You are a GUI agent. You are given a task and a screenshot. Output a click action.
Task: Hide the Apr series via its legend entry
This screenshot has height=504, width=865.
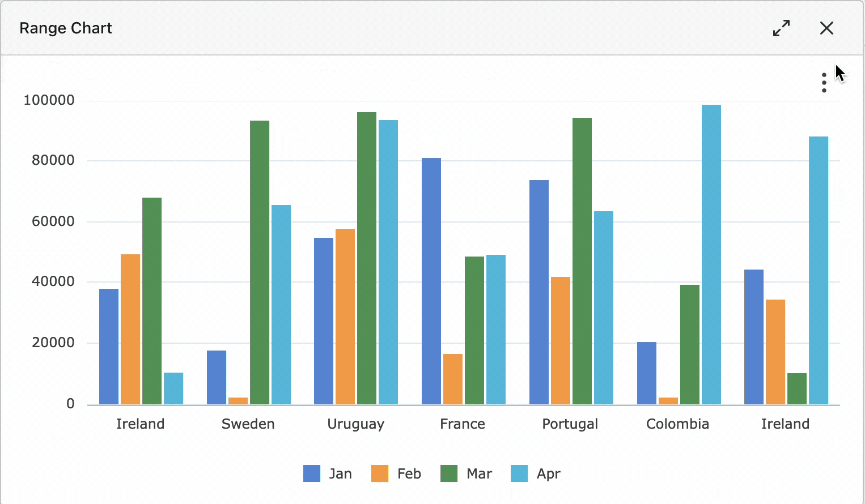(537, 473)
